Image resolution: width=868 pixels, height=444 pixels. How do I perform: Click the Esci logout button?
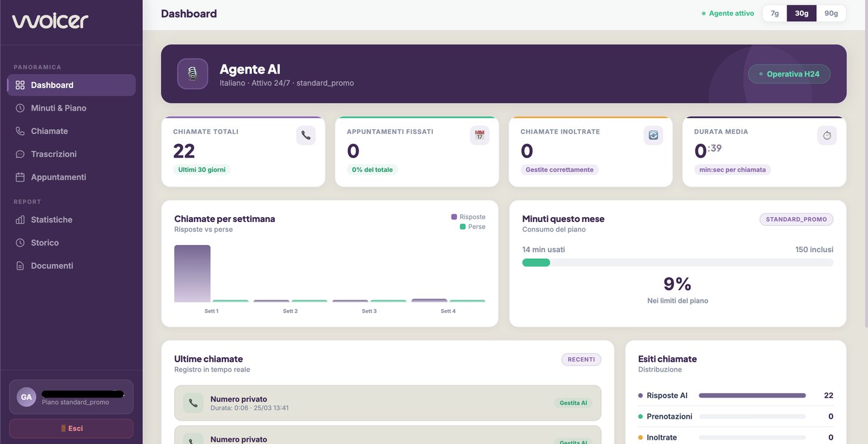71,428
